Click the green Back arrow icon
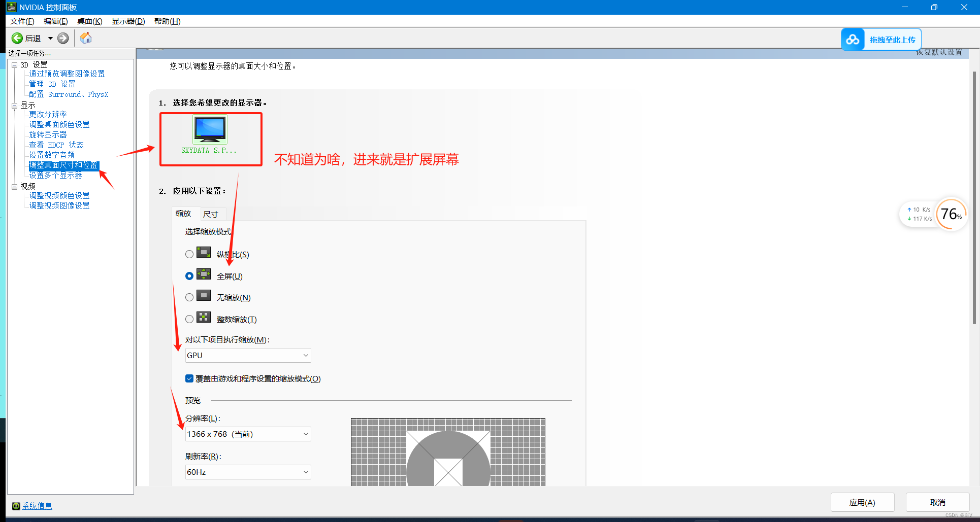Viewport: 980px width, 522px height. point(17,38)
